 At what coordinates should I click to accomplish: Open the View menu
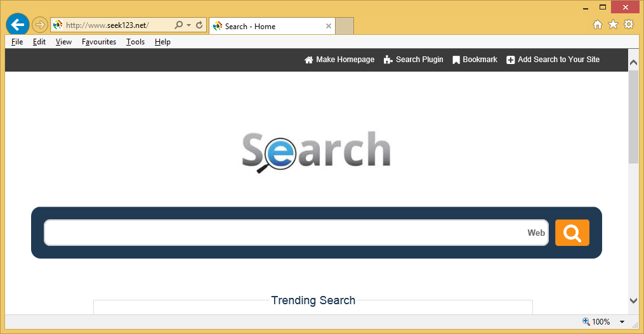coord(63,42)
